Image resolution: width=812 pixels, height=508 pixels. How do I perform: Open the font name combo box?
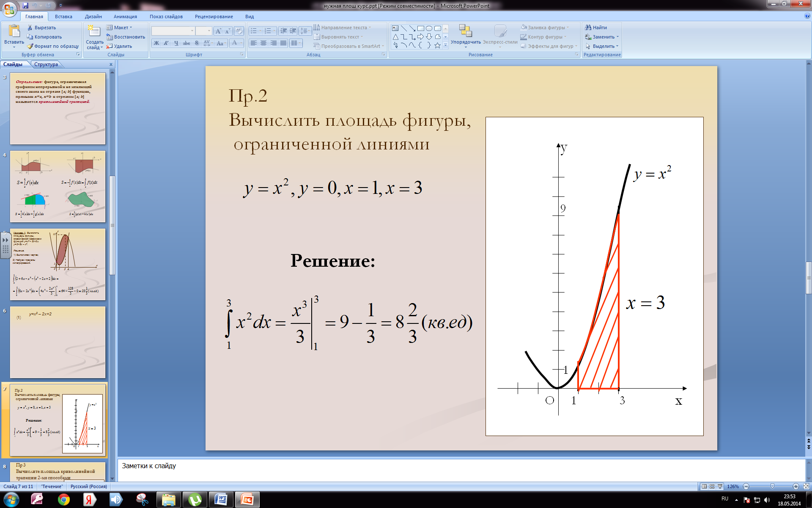[173, 31]
